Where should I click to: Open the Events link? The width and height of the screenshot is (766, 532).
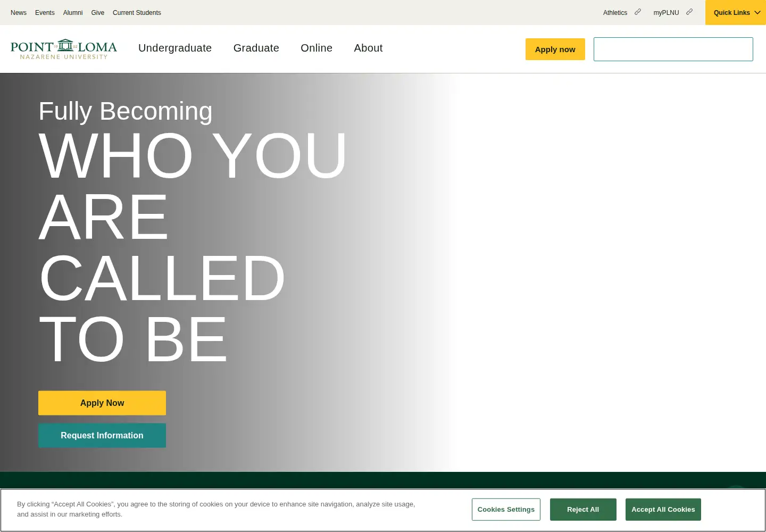[x=45, y=13]
